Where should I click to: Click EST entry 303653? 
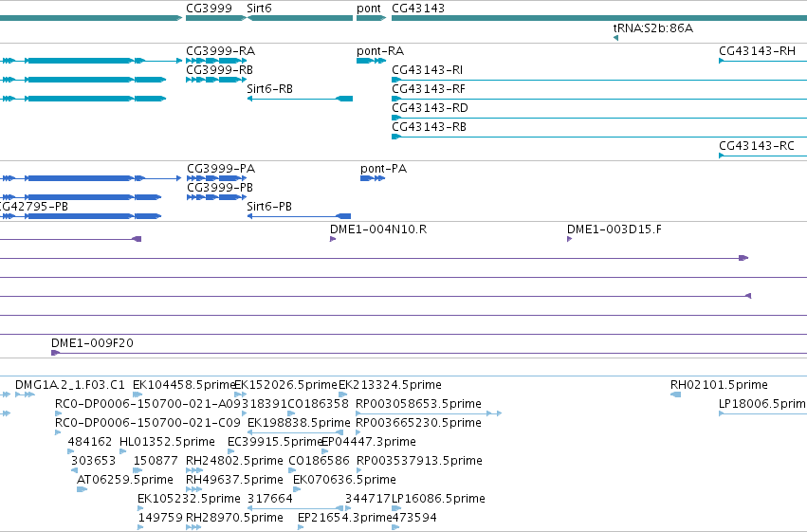93,461
